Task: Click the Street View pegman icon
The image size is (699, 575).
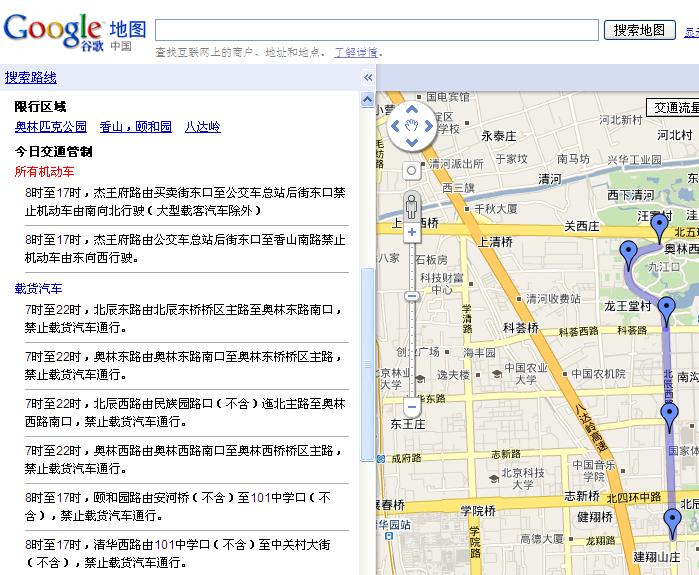Action: (412, 207)
